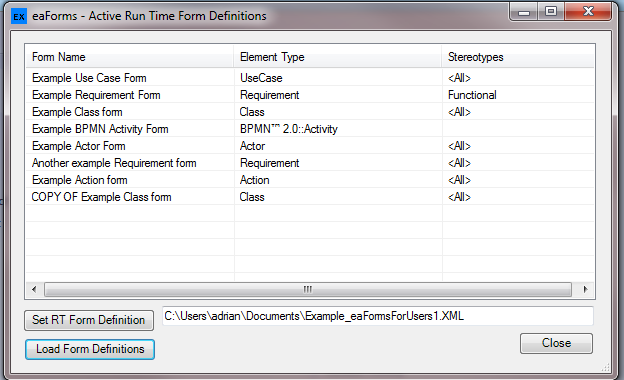Sort by the Stereotypes column header
This screenshot has width=624, height=380.
[518, 57]
